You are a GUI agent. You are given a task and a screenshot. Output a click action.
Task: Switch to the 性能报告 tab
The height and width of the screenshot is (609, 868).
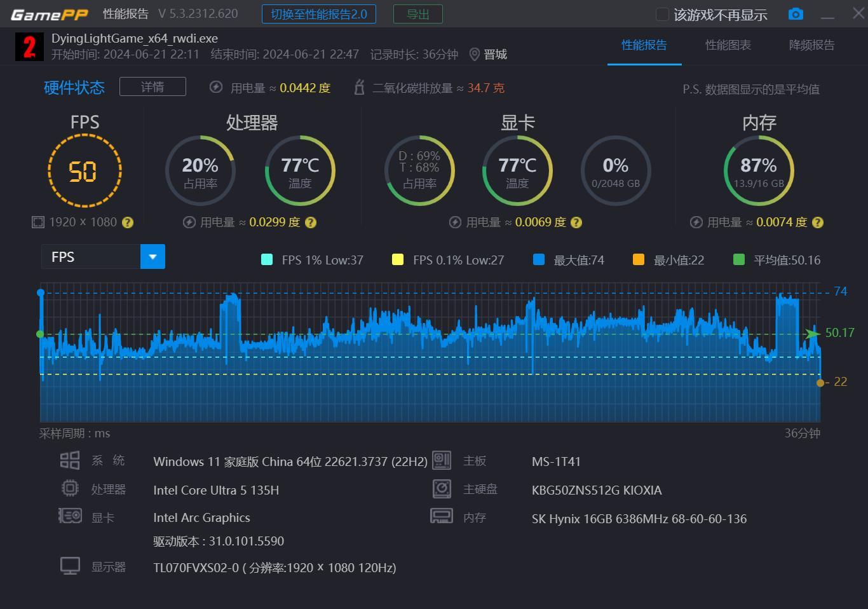(x=644, y=45)
